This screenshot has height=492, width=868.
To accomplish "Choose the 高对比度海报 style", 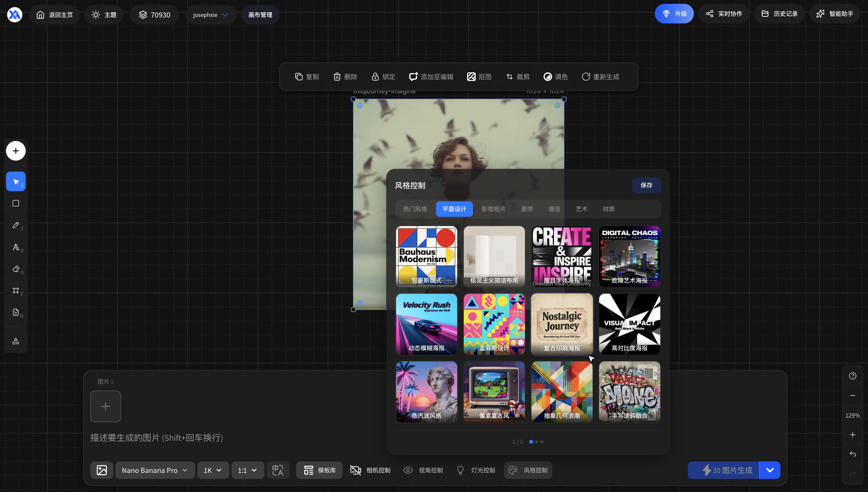I will pyautogui.click(x=630, y=324).
